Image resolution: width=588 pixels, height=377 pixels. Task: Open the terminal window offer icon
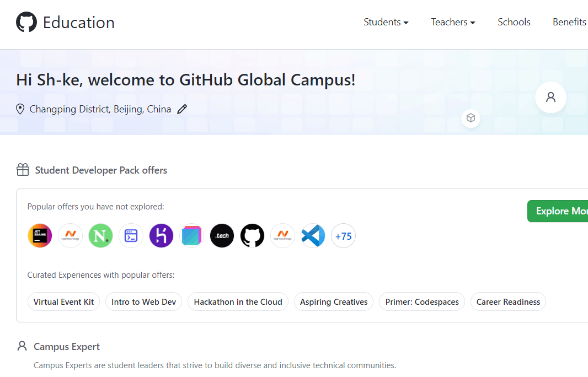coord(131,236)
